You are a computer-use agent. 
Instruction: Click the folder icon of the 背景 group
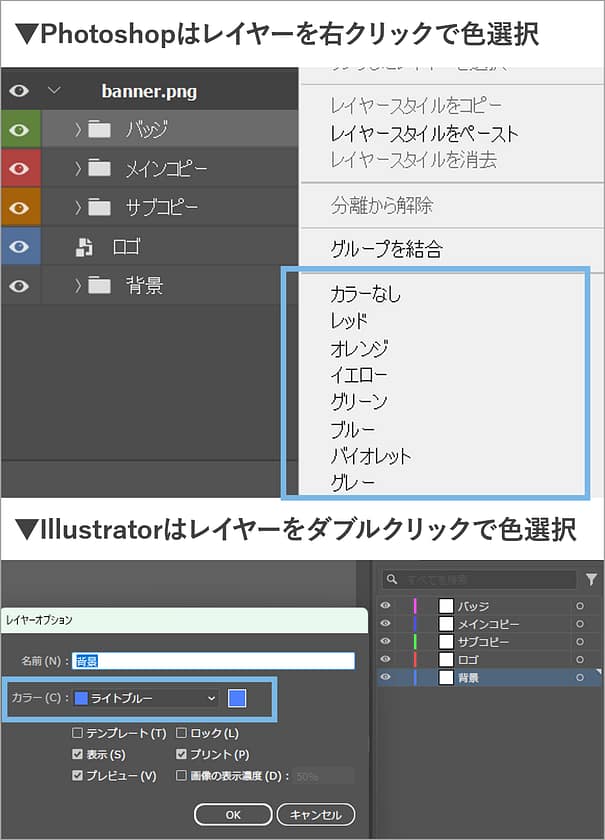(x=98, y=286)
